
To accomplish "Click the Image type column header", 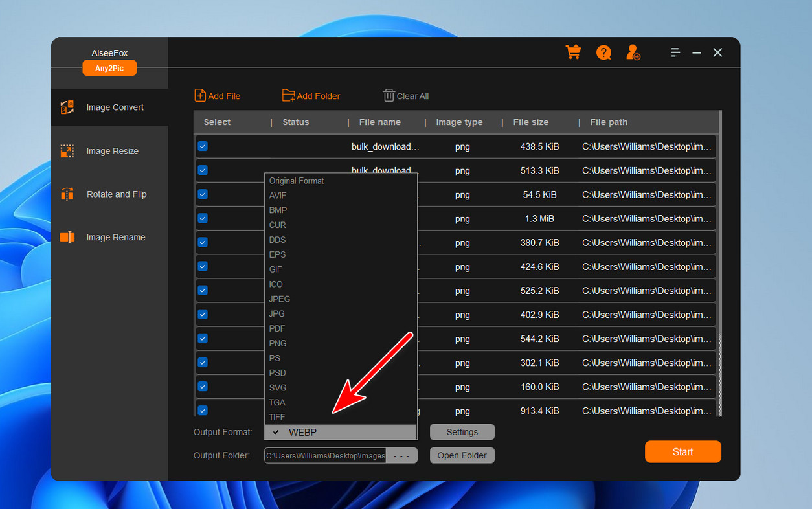I will [x=459, y=122].
